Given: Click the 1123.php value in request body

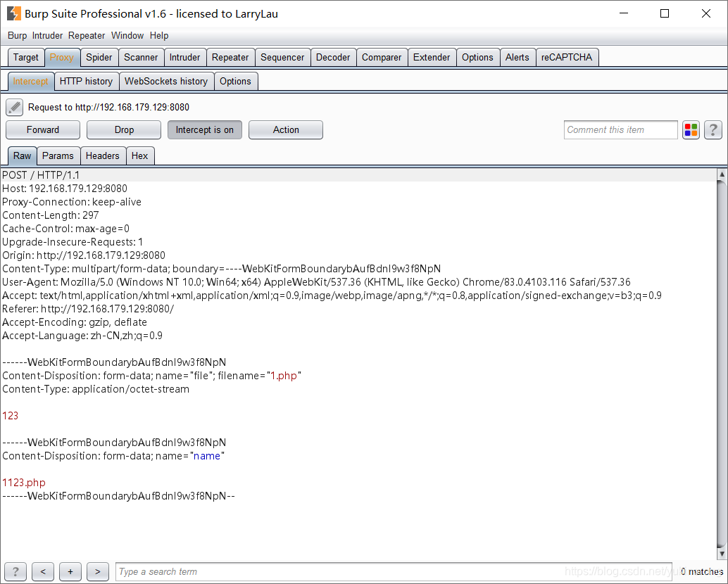Looking at the screenshot, I should pyautogui.click(x=24, y=483).
